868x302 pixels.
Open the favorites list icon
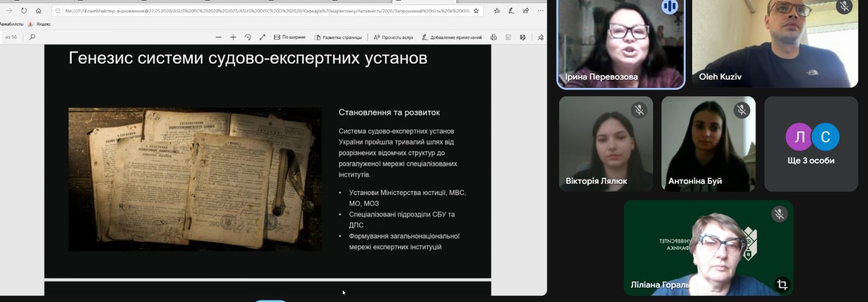[497, 11]
